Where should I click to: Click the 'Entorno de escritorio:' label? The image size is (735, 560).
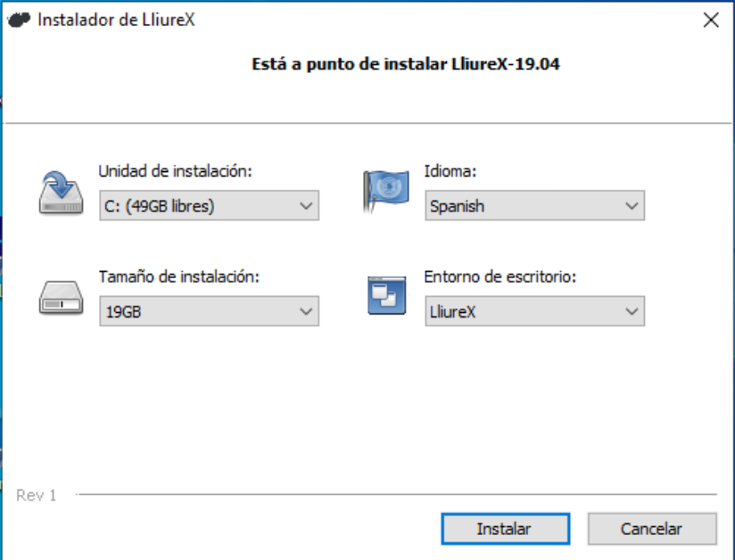[500, 276]
